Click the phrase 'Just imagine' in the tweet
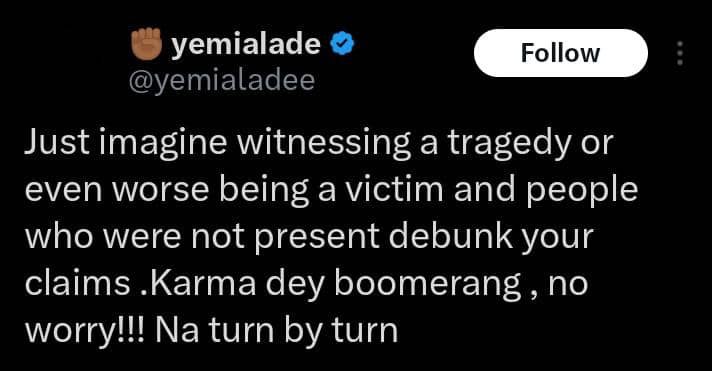The image size is (712, 371). pos(126,143)
